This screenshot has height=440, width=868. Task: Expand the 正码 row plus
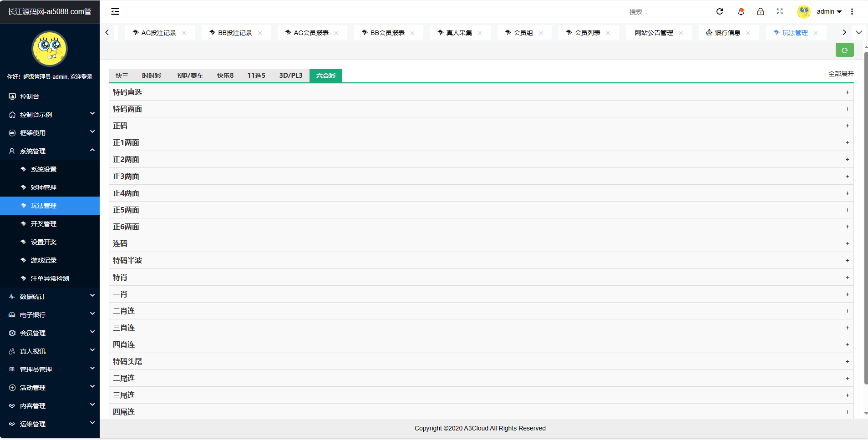pyautogui.click(x=848, y=126)
